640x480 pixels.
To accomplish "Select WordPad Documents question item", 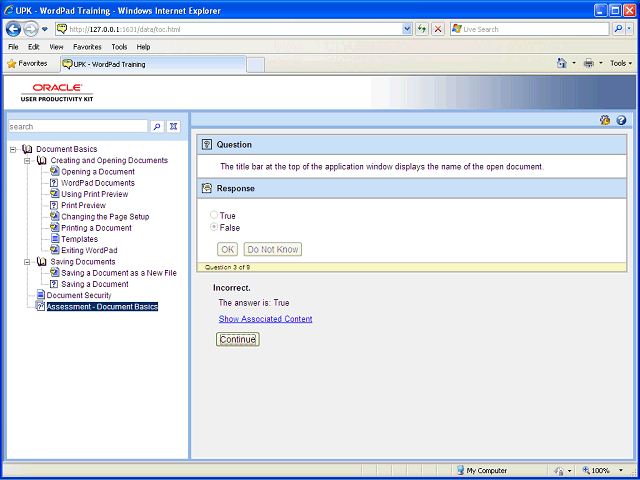I will 98,183.
